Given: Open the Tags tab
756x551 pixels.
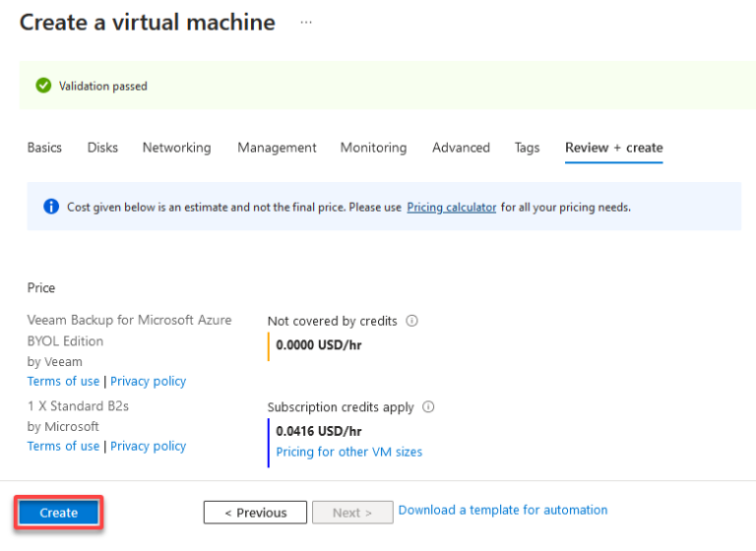Looking at the screenshot, I should point(527,148).
